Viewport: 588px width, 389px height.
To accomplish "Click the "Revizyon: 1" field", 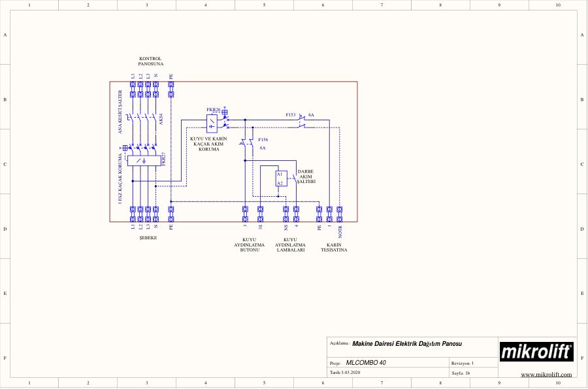I will click(x=463, y=363).
